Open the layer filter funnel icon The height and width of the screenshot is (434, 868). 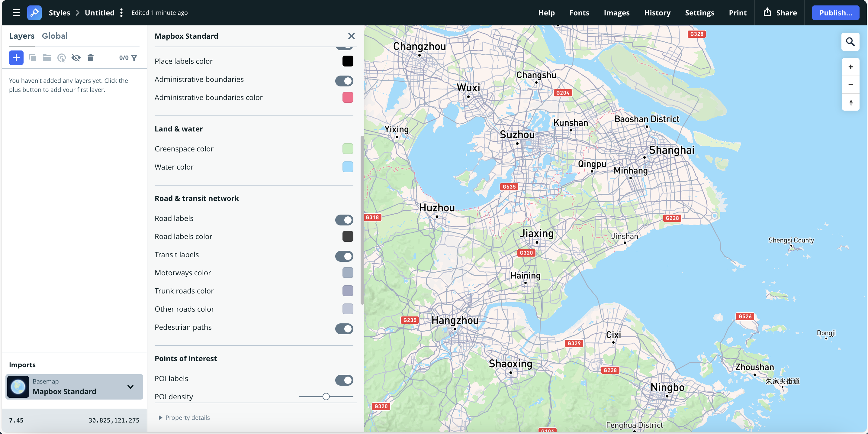[x=134, y=58]
